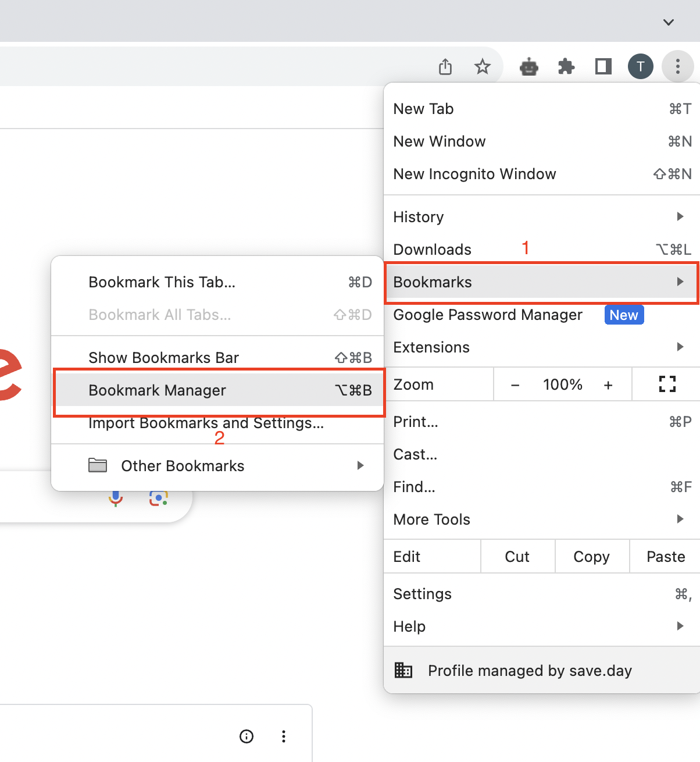Open the Extensions puzzle-piece icon
The width and height of the screenshot is (700, 762).
(x=566, y=66)
